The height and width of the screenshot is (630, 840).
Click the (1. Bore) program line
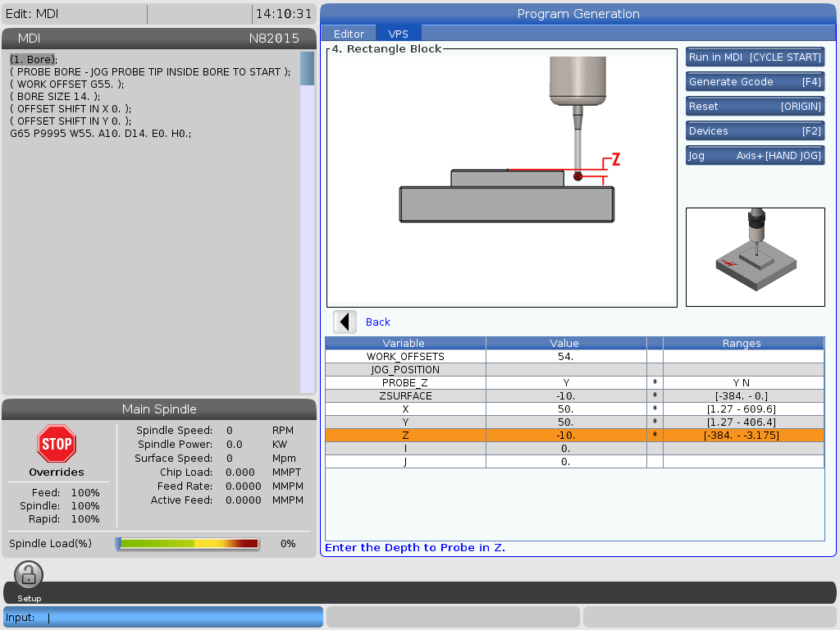[33, 59]
